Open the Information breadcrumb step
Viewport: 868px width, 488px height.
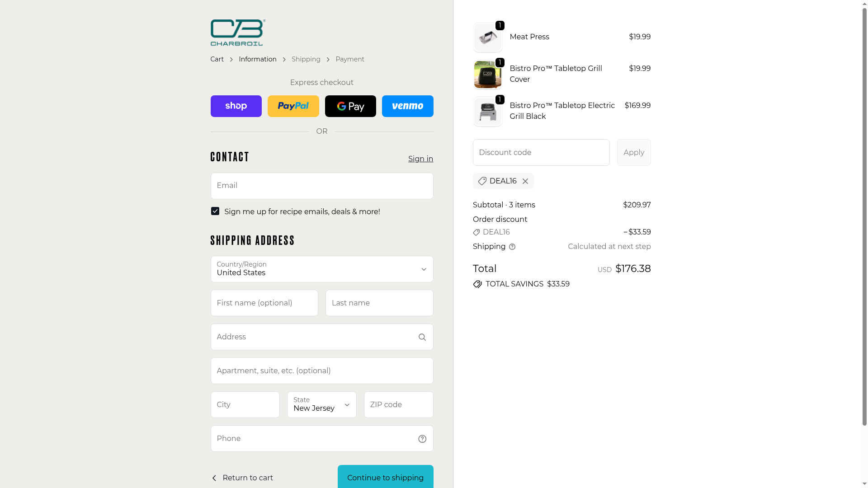coord(258,59)
